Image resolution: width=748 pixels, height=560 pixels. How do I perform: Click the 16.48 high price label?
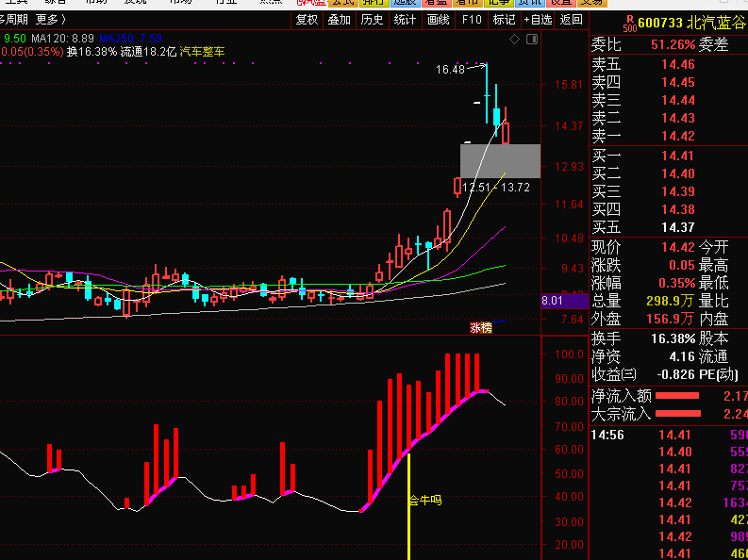pos(450,70)
